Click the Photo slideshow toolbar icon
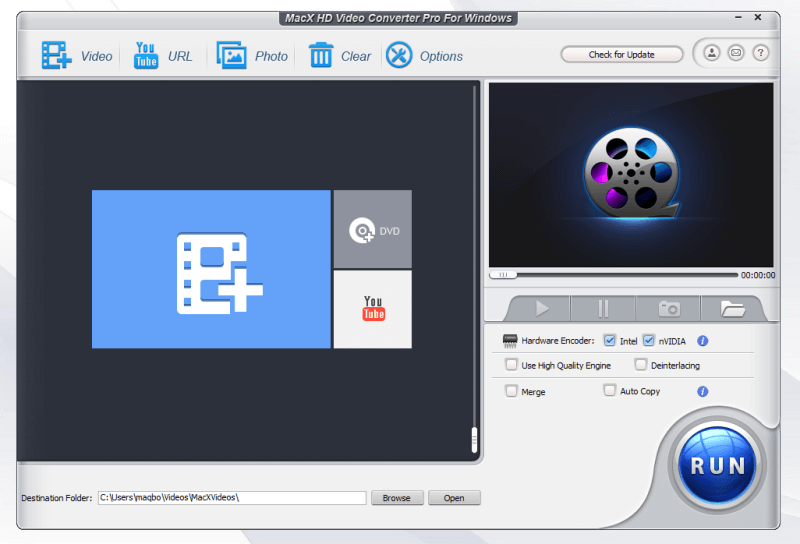 click(x=232, y=55)
